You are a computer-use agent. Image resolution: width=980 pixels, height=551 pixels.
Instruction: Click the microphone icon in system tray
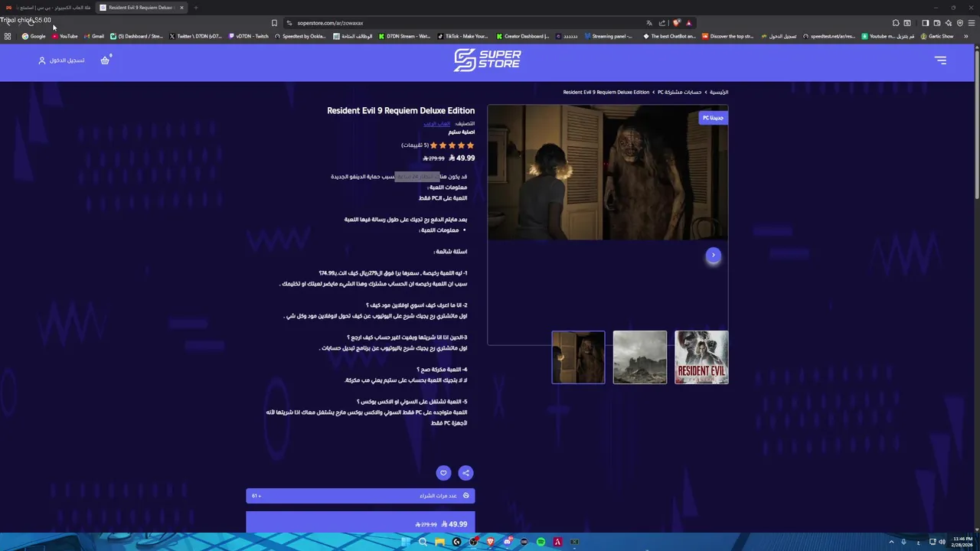(x=903, y=542)
